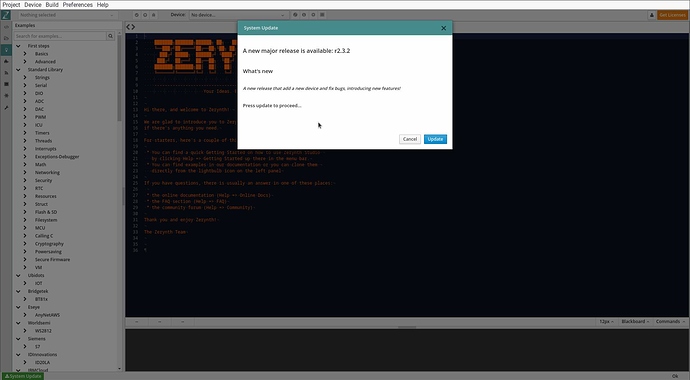The width and height of the screenshot is (690, 380).
Task: Expand the Networking examples folder
Action: point(25,172)
